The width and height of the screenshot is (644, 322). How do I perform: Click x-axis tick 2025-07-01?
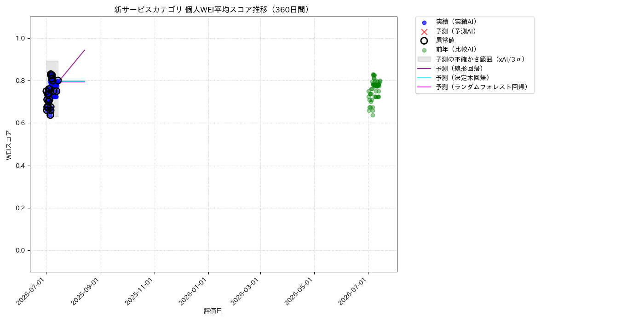tap(31, 291)
